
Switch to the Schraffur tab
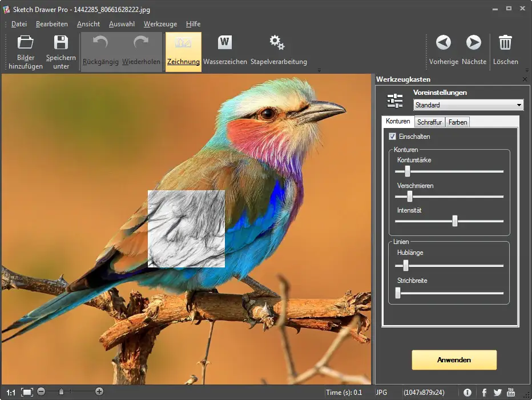429,122
